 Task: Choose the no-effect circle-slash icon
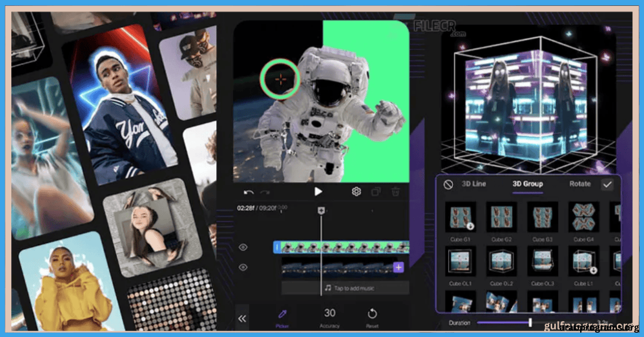448,184
